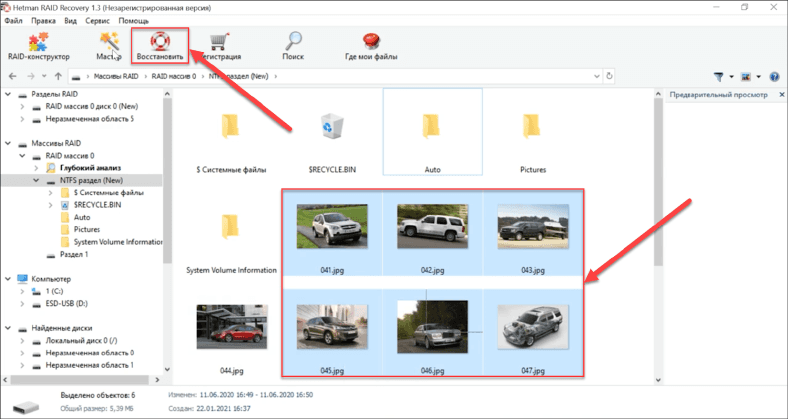The height and width of the screenshot is (419, 788).
Task: Open the Файл menu
Action: click(14, 21)
